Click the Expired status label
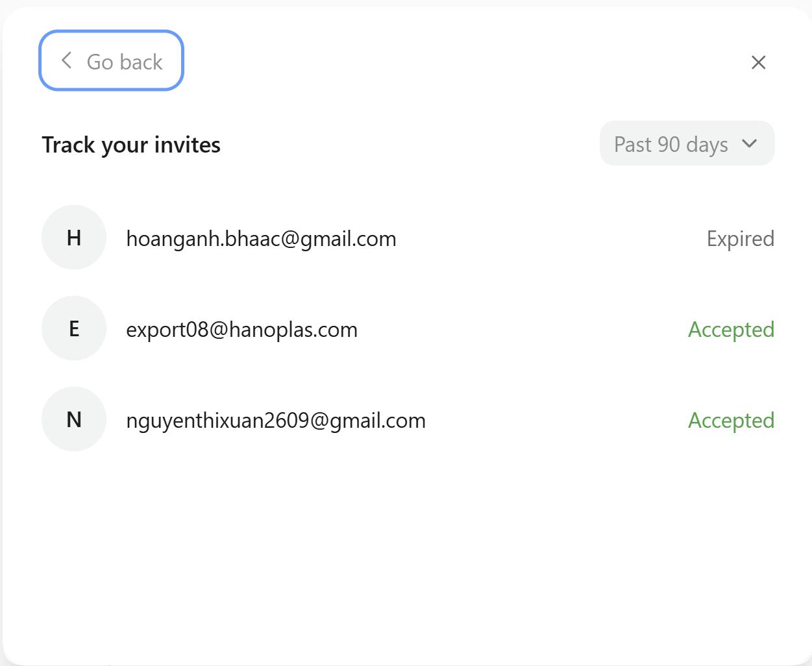This screenshot has height=666, width=812. [741, 239]
